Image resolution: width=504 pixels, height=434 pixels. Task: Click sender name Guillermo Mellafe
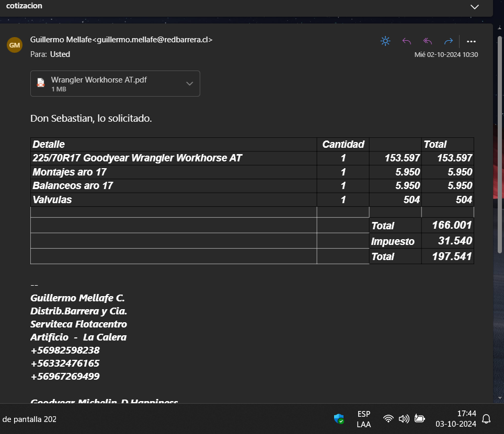point(61,40)
